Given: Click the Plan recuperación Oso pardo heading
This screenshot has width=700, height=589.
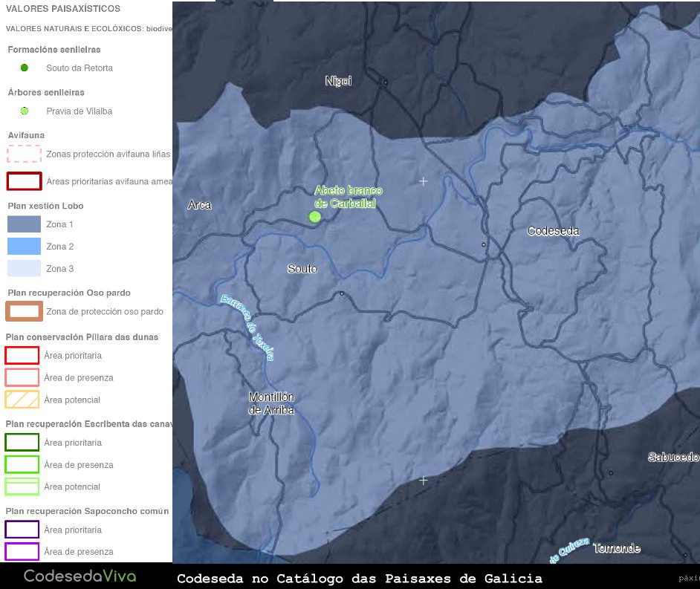Looking at the screenshot, I should [x=69, y=293].
